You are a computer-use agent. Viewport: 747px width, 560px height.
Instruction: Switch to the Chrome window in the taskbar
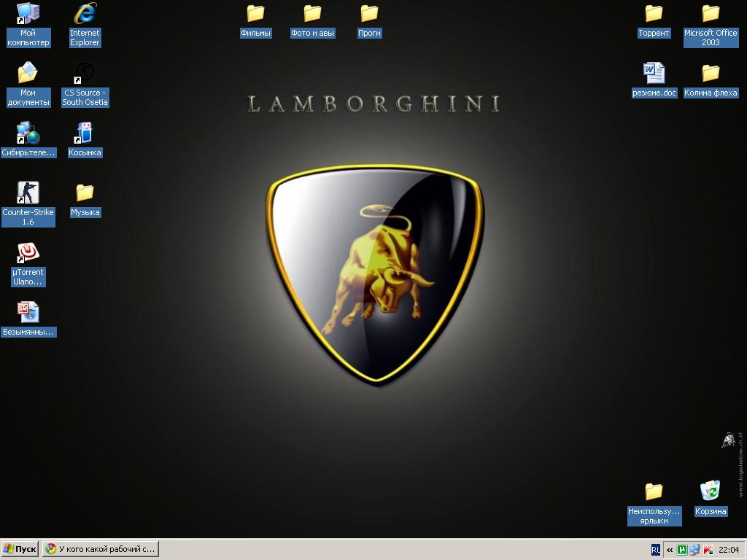(100, 549)
